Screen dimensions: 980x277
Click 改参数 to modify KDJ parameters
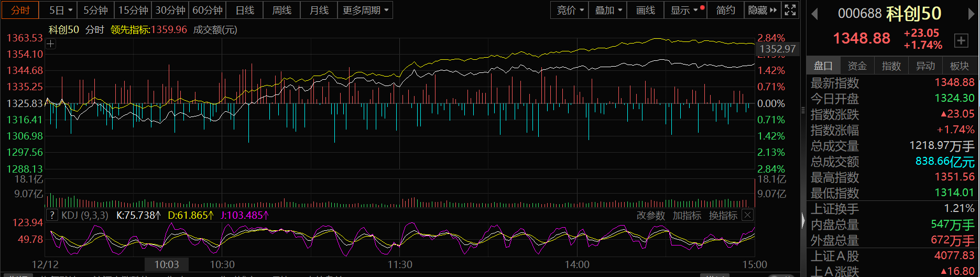(x=650, y=215)
